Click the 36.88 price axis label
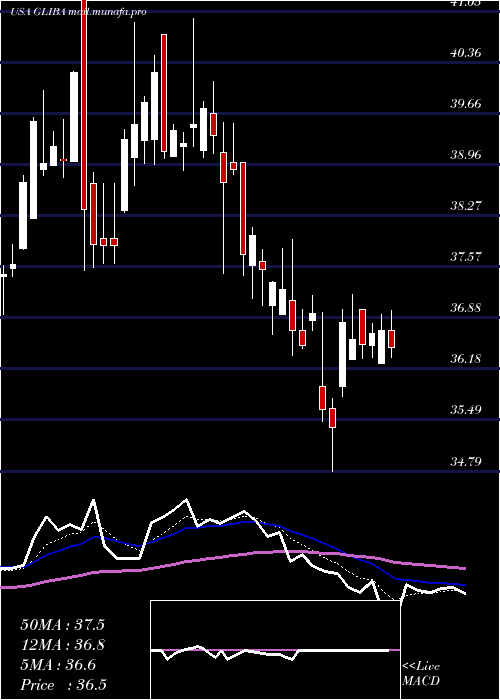Viewport: 500px width, 700px height. pos(466,308)
